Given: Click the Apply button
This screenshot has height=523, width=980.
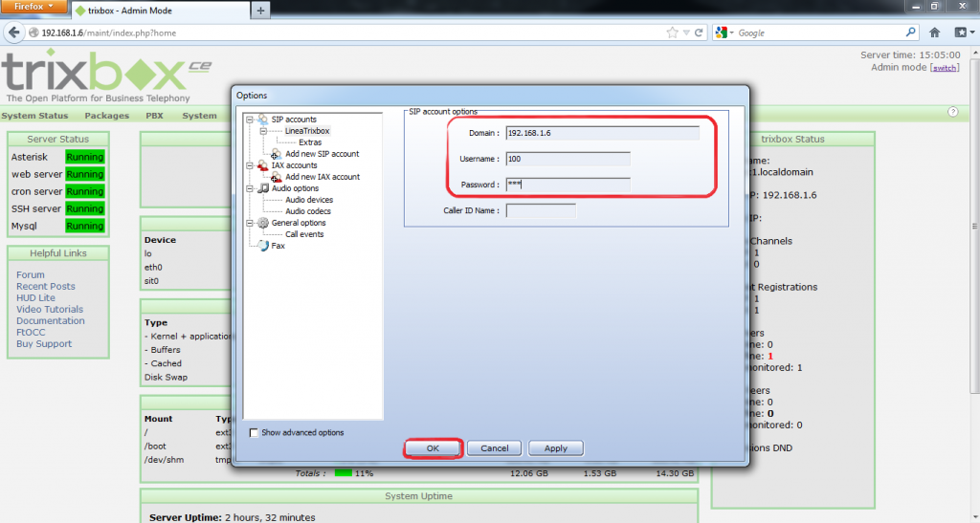Looking at the screenshot, I should point(556,448).
